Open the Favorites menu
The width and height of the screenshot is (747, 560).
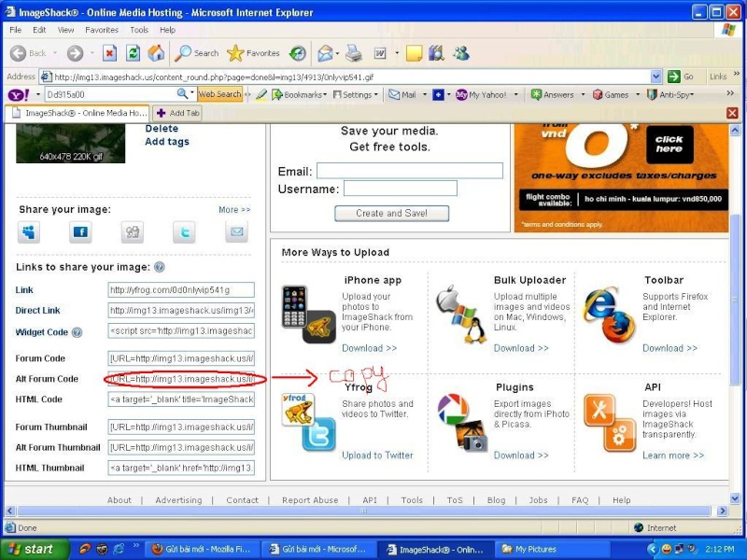tap(102, 30)
